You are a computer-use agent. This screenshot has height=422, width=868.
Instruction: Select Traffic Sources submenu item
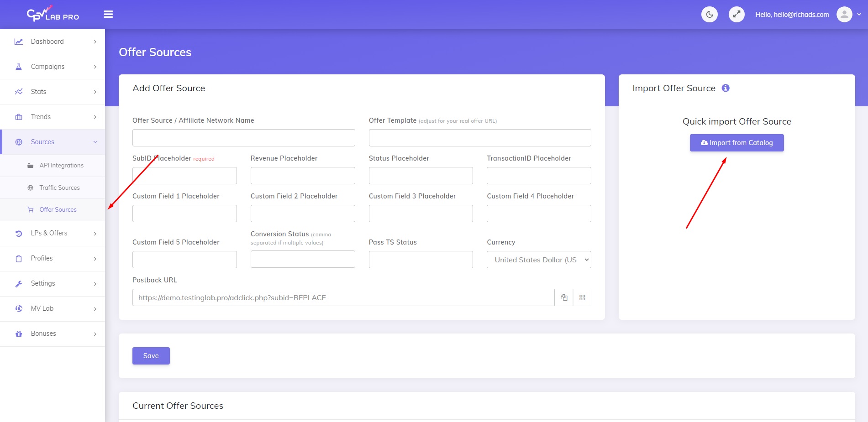[53, 188]
